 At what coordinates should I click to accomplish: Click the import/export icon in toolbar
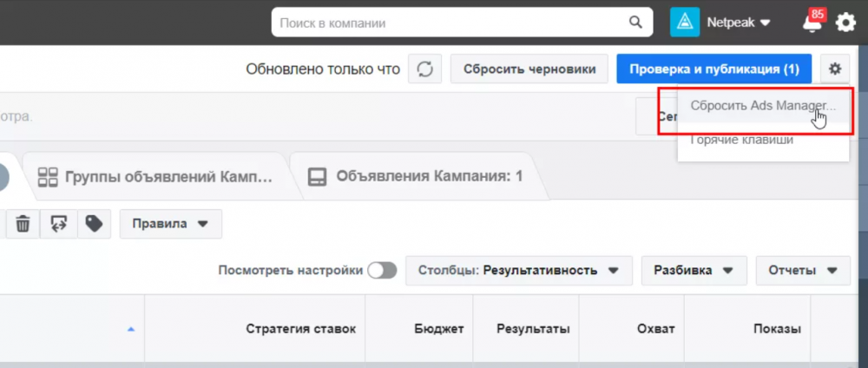pos(59,224)
